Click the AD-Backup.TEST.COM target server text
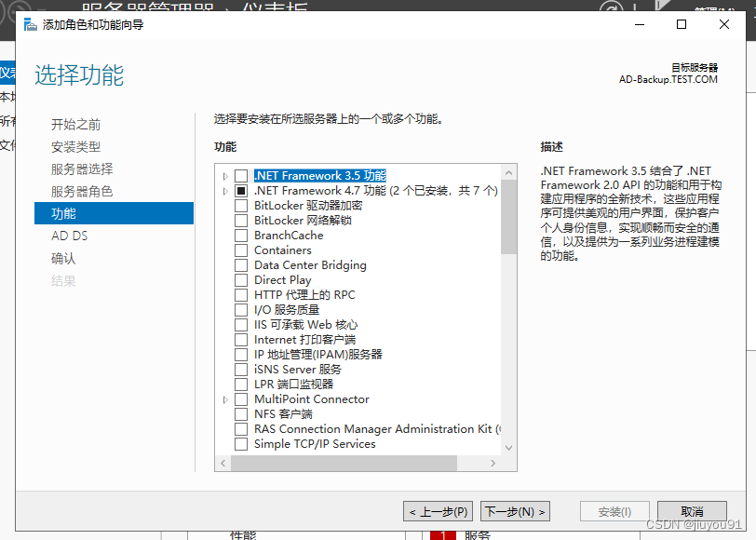This screenshot has width=756, height=540. [668, 79]
